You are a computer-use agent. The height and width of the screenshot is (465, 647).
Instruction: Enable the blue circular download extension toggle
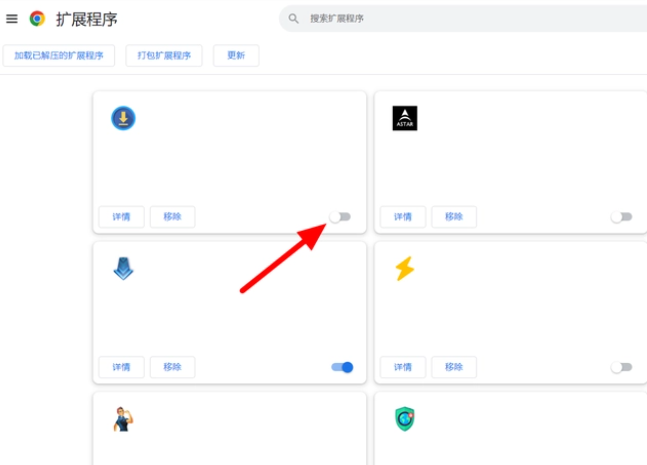coord(340,217)
